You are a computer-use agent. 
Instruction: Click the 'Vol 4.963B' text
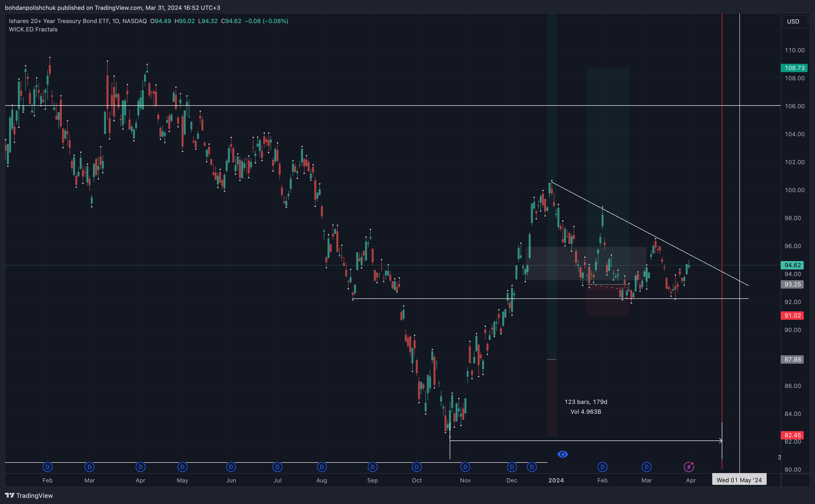pyautogui.click(x=586, y=412)
